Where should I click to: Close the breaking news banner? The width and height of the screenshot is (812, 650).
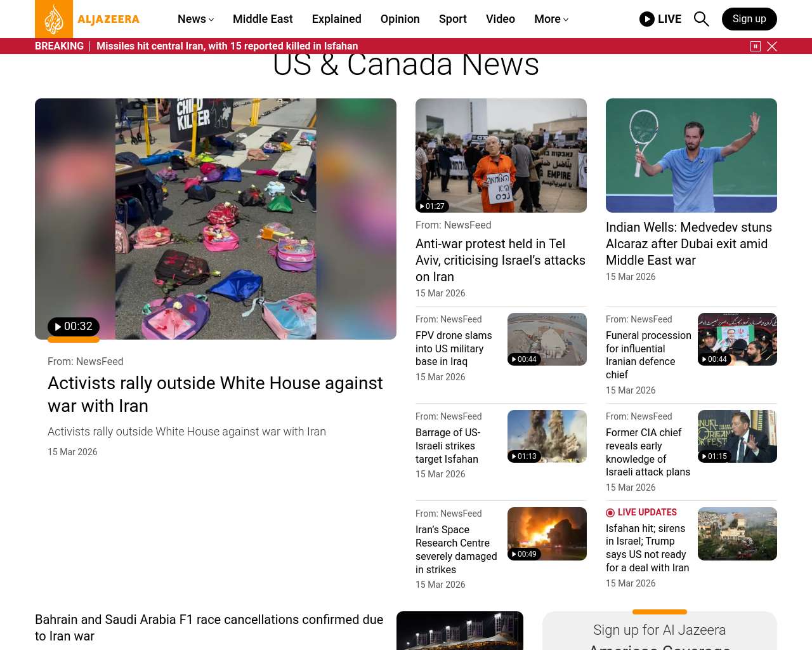pyautogui.click(x=772, y=46)
